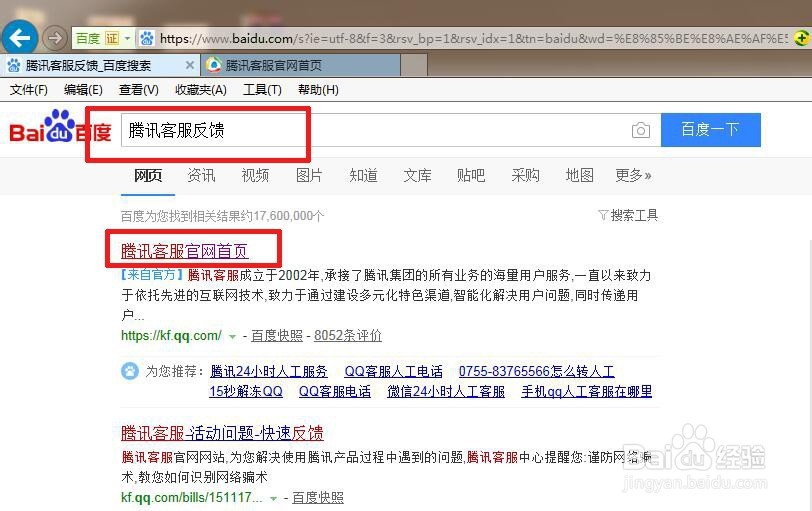
Task: Open the 查看(V) menu
Action: pos(139,90)
